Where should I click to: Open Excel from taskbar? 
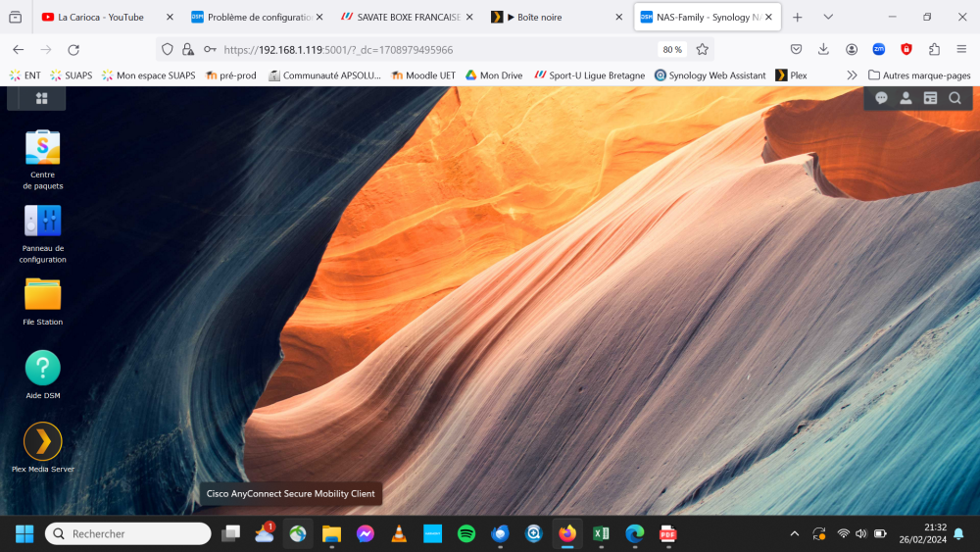click(x=601, y=534)
